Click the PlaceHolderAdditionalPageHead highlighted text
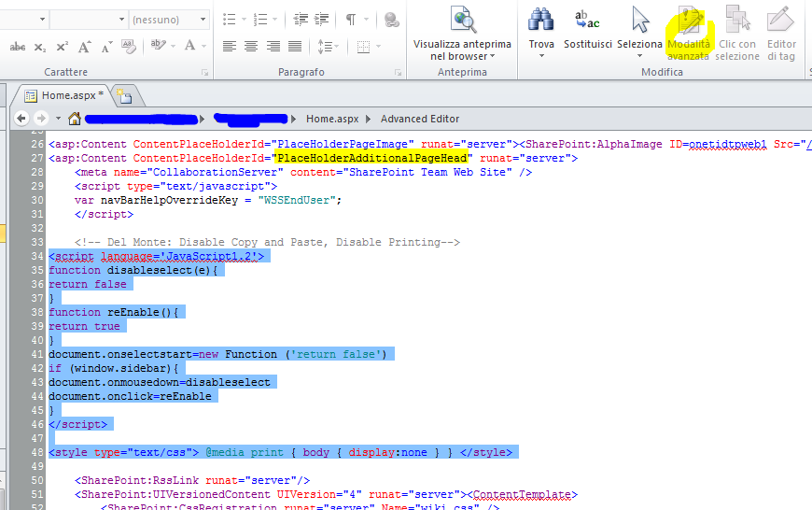Viewport: 812px width, 510px height. [371, 158]
